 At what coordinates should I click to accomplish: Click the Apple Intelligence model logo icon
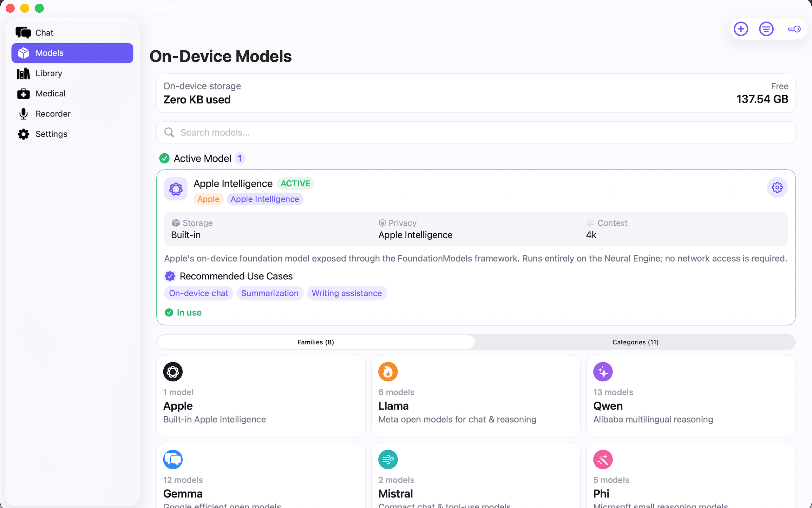point(176,189)
